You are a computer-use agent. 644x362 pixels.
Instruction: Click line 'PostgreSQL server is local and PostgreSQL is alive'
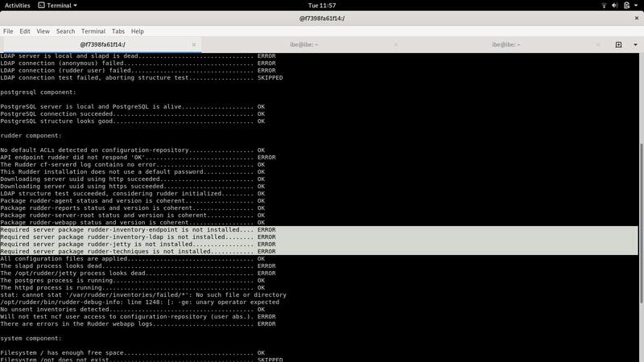tap(132, 106)
